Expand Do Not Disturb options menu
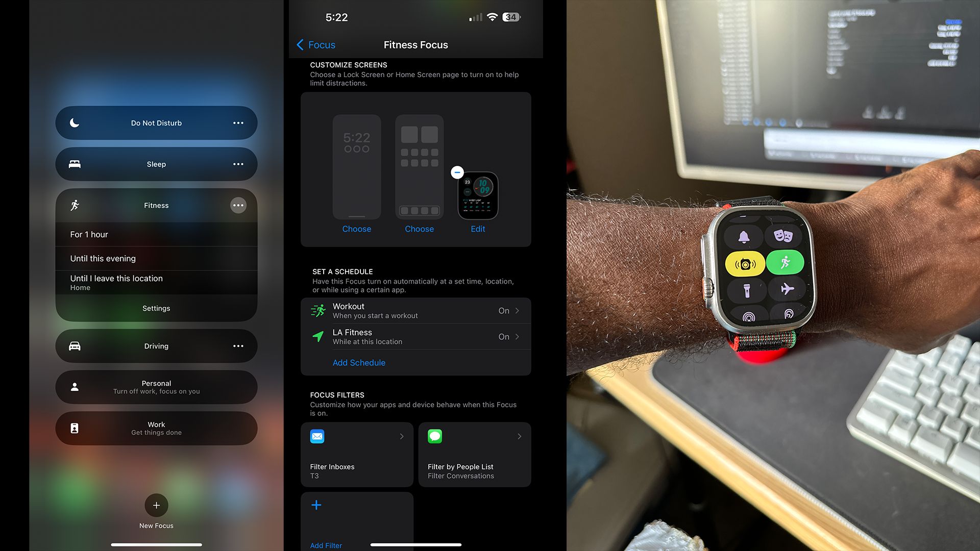Image resolution: width=980 pixels, height=551 pixels. pos(238,122)
